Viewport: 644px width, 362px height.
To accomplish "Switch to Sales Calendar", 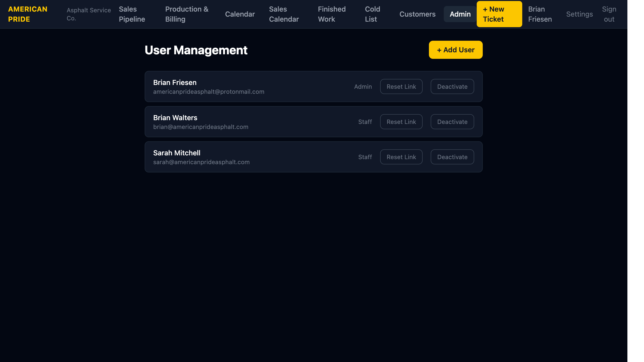I will pos(284,14).
